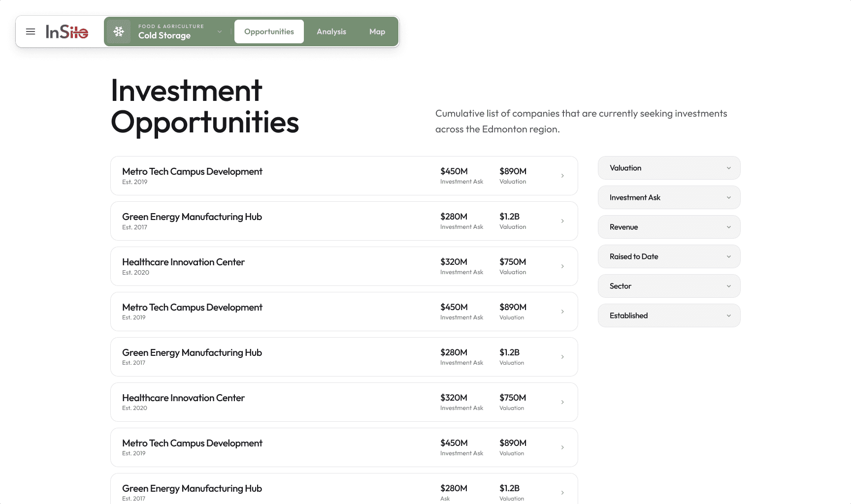The image size is (851, 504).
Task: Open the Established filter dropdown
Action: click(669, 315)
